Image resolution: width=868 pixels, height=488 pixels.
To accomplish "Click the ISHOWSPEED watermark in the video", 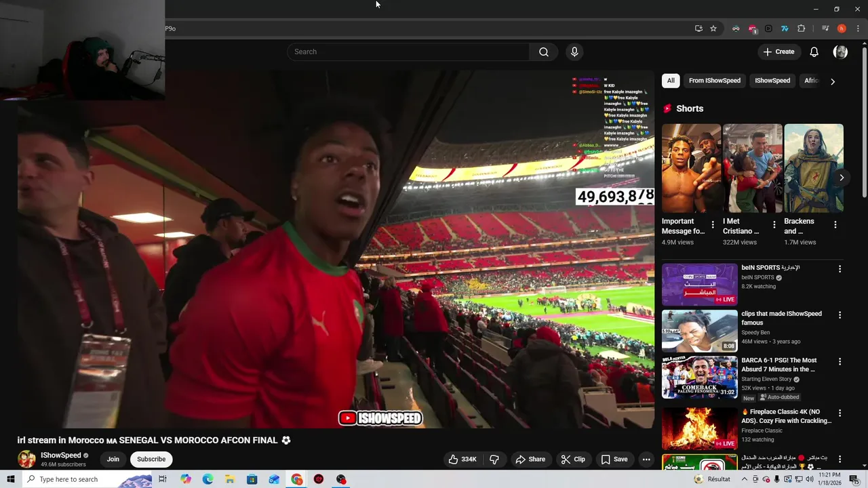I will coord(380,418).
